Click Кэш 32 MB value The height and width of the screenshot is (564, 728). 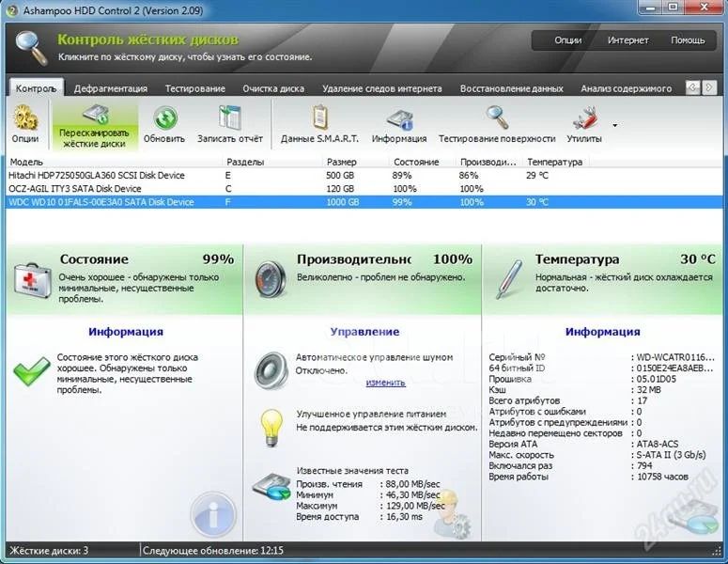tap(648, 390)
